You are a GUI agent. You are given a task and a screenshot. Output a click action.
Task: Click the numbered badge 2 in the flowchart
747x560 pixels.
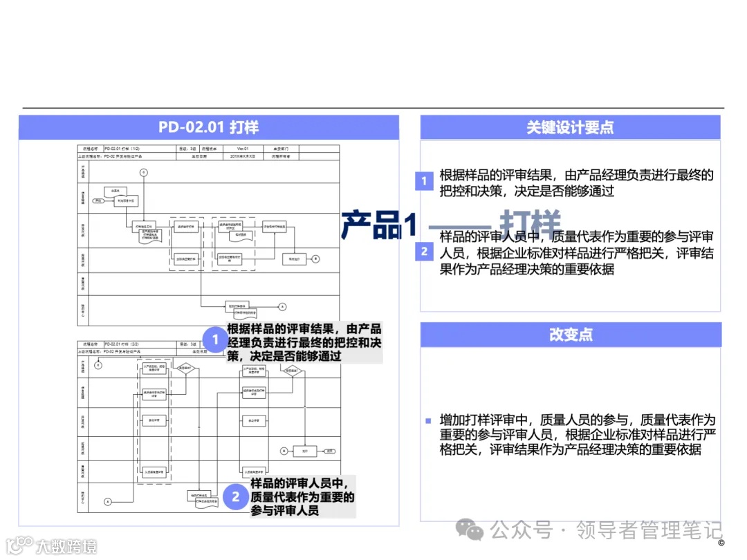click(x=236, y=496)
